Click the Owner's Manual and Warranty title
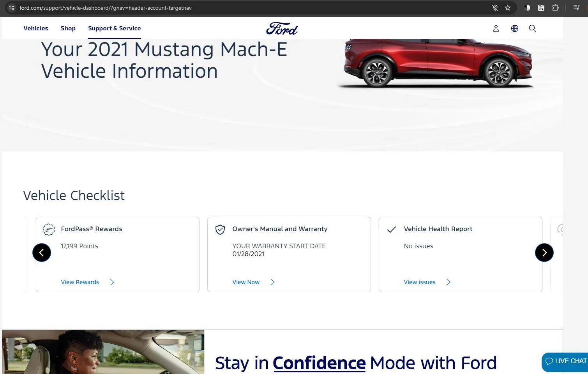Viewport: 588px width, 374px height. 280,229
